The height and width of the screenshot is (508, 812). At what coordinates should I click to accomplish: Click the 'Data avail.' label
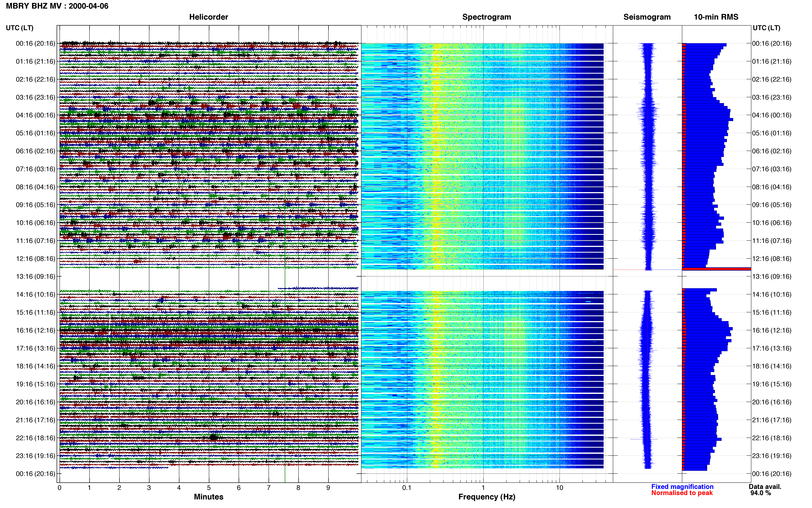(765, 486)
